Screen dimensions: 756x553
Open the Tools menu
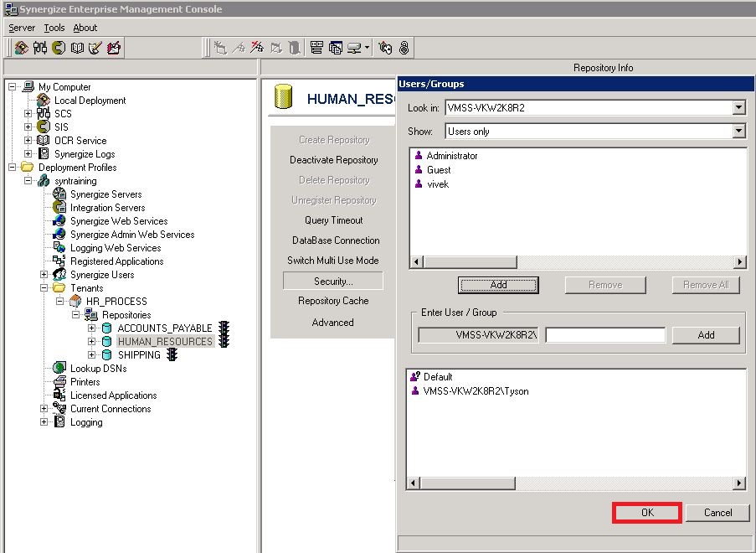point(54,28)
